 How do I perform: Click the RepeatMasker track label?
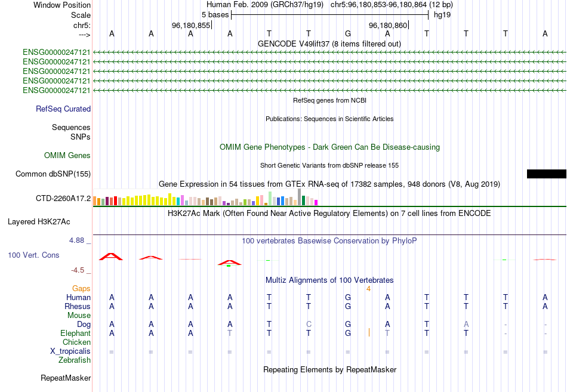pos(66,378)
